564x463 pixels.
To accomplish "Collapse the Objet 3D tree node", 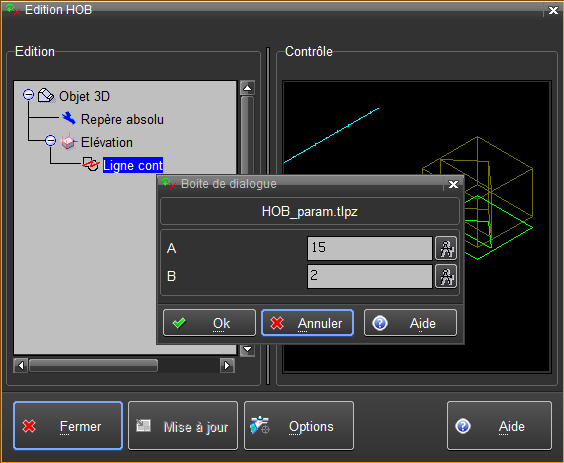I will 28,95.
